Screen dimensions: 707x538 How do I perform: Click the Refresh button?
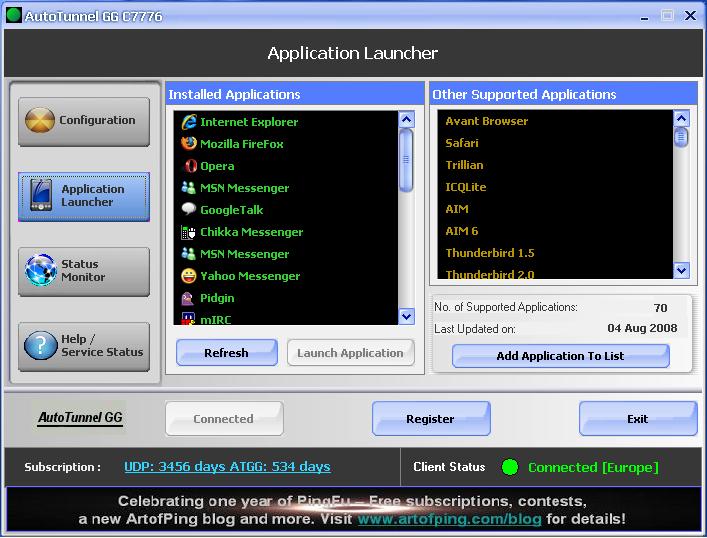(226, 352)
